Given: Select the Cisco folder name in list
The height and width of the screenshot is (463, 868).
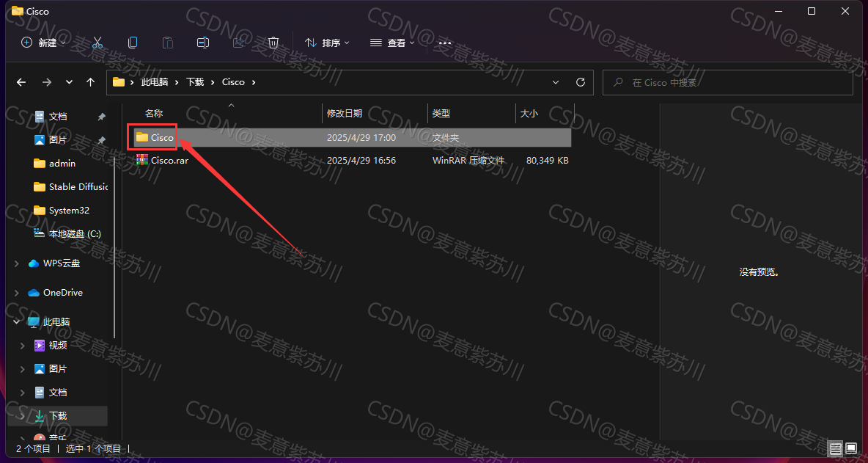Looking at the screenshot, I should pos(162,136).
